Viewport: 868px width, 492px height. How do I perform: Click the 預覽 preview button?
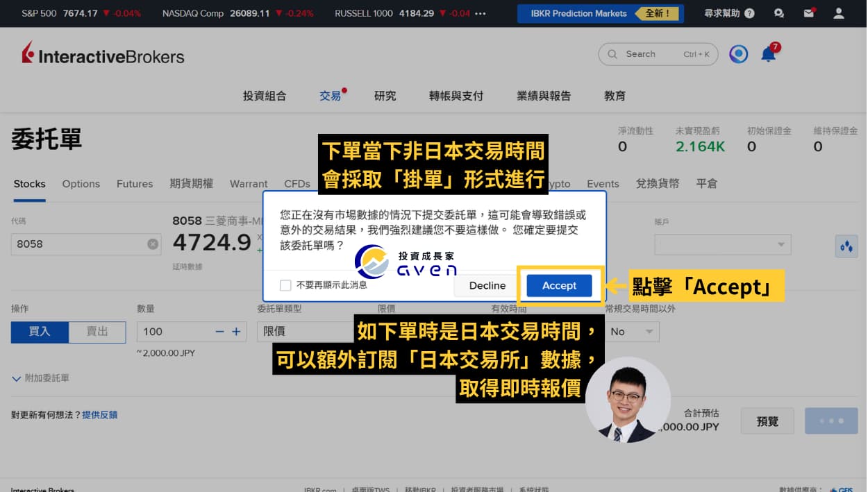point(767,421)
